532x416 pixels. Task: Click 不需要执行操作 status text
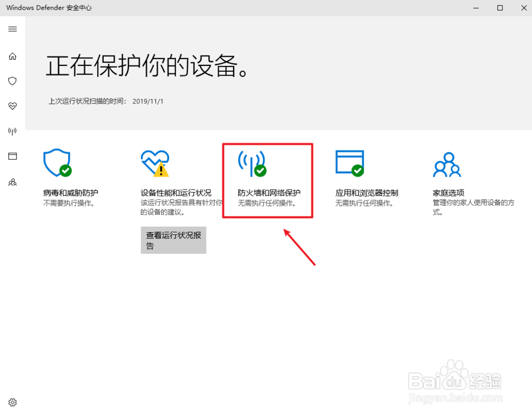pos(69,203)
